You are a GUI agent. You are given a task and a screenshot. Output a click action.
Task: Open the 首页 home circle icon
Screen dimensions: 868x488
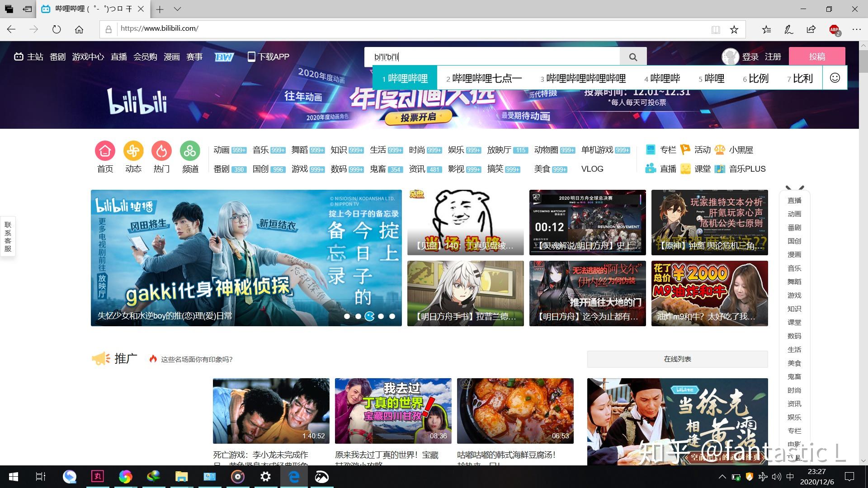(x=105, y=150)
